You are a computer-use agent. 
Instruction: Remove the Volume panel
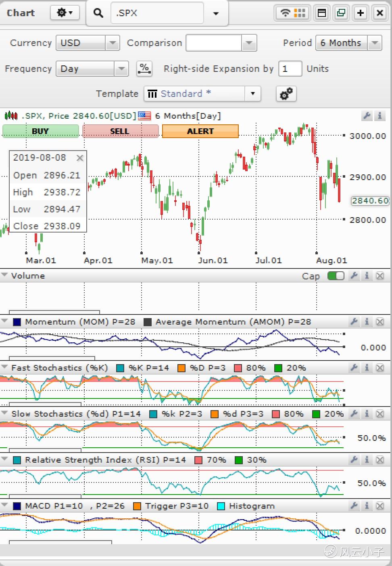[380, 276]
